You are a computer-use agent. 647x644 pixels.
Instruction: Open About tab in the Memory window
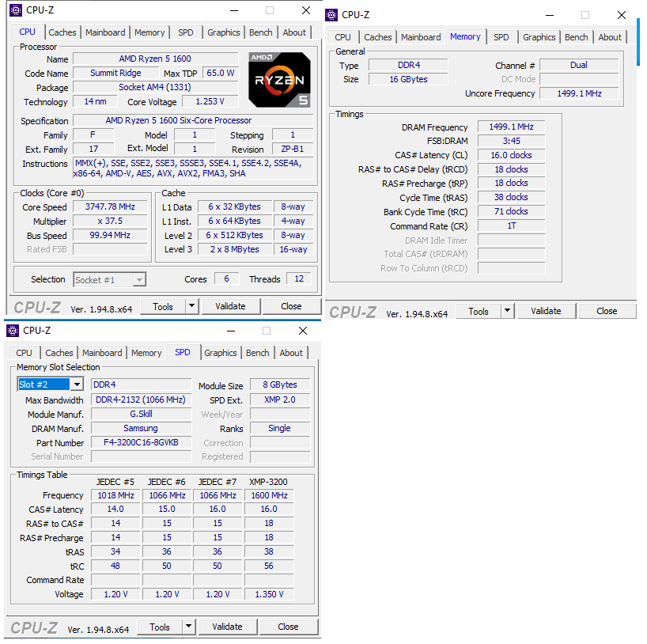click(x=610, y=37)
